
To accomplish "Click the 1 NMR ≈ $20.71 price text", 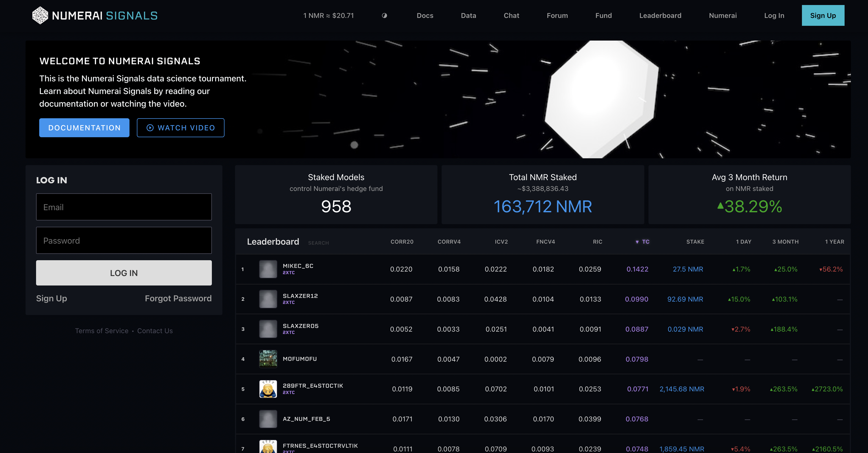I will point(328,16).
